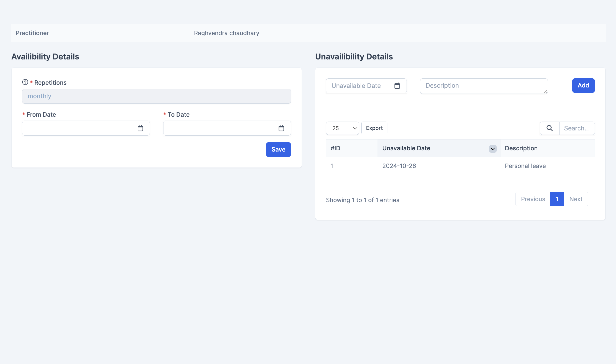Select the Repetitions frequency dropdown

click(157, 96)
